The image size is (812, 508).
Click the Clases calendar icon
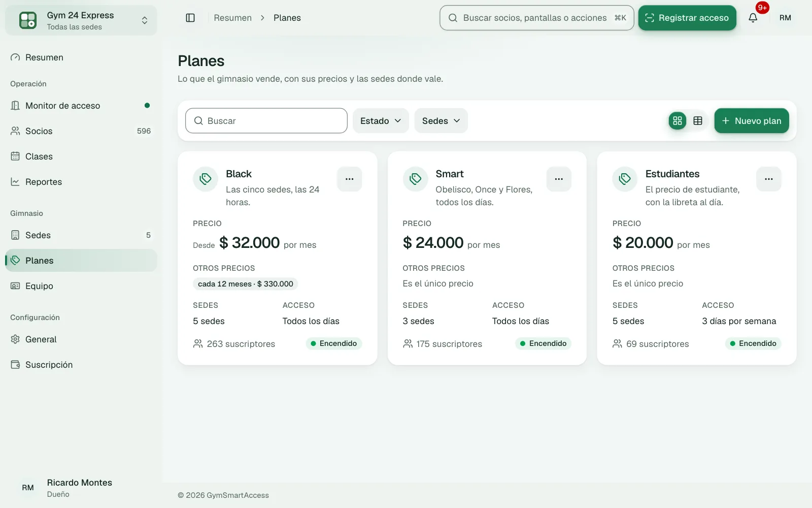(x=15, y=156)
